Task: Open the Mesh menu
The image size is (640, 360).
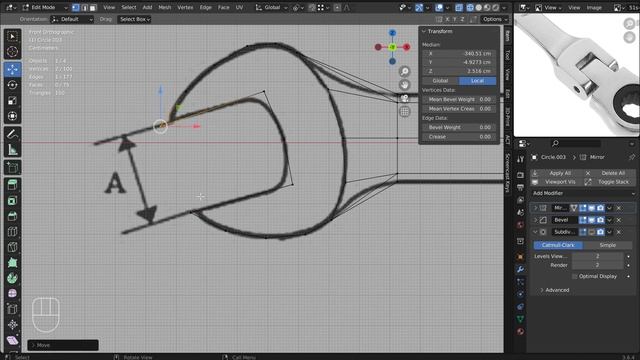Action: coord(164,7)
